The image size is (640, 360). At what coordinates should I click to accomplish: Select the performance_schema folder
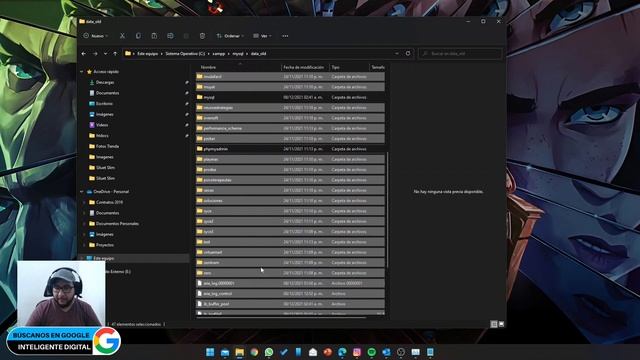click(x=290, y=128)
